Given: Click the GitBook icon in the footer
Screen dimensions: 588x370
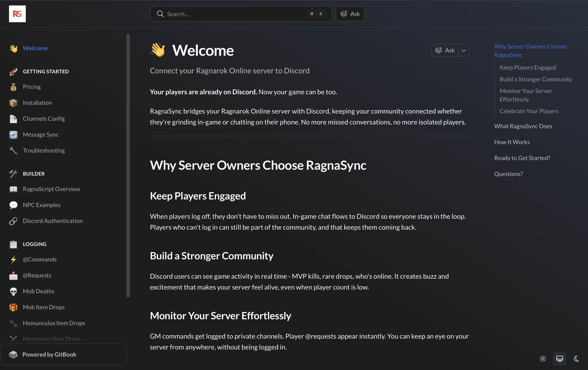Looking at the screenshot, I should 13,354.
